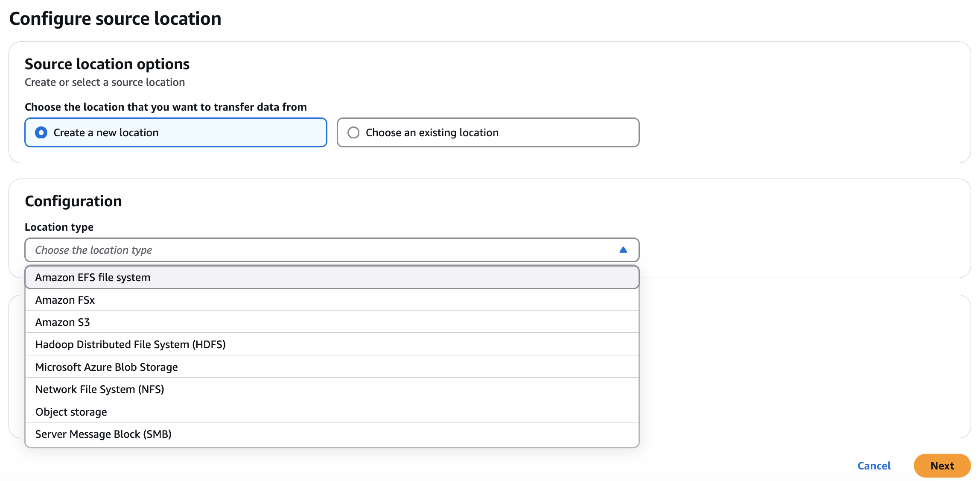This screenshot has height=481, width=980.
Task: Choose Hadoop Distributed File System (HDFS)
Action: click(130, 345)
